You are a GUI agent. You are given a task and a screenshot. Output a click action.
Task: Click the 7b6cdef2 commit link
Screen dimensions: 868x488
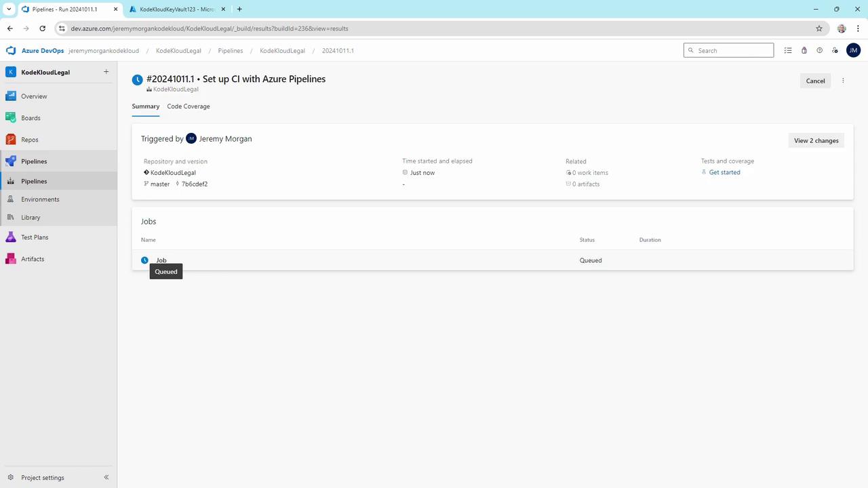click(195, 184)
